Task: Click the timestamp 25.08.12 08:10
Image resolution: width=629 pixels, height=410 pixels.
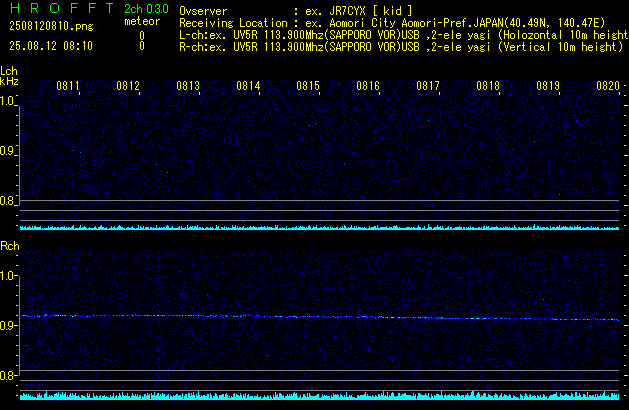Action: [51, 46]
